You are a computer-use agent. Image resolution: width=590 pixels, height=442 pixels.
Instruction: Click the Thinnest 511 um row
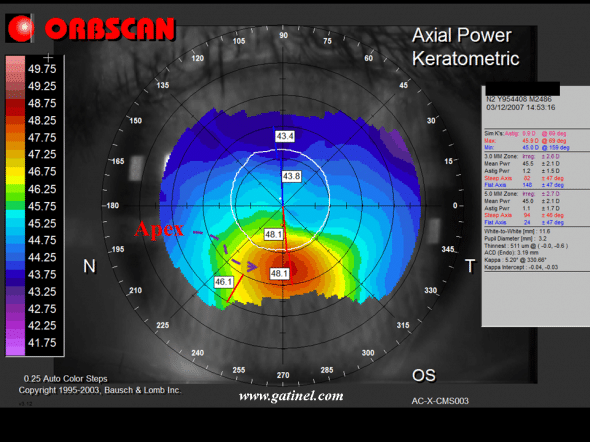(x=526, y=246)
